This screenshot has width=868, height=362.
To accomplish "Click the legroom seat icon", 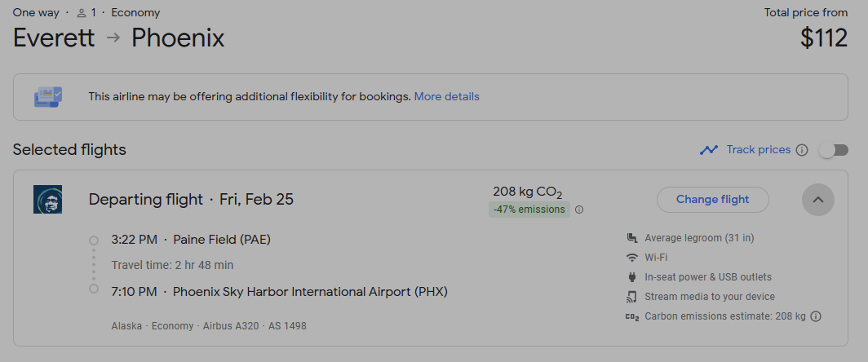I will 631,238.
